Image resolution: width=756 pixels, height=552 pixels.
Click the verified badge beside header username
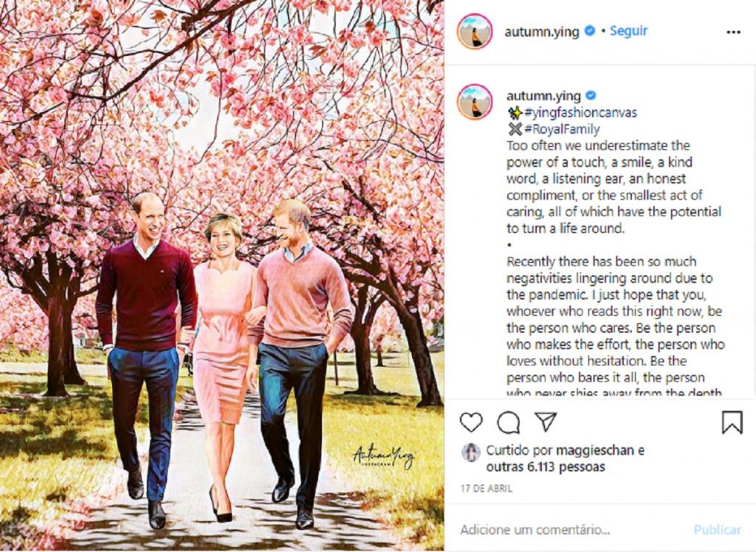590,31
